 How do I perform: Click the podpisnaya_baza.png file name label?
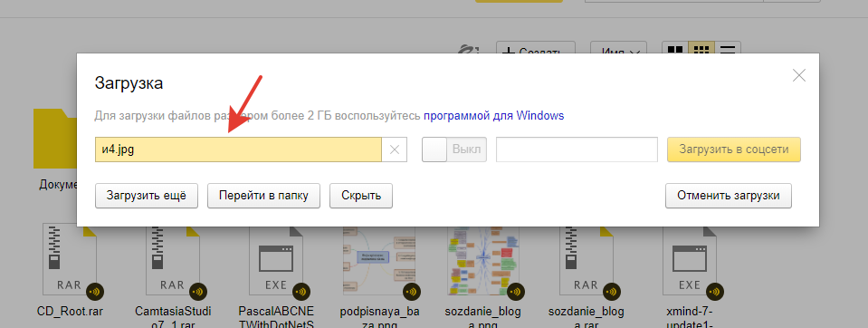pos(380,318)
